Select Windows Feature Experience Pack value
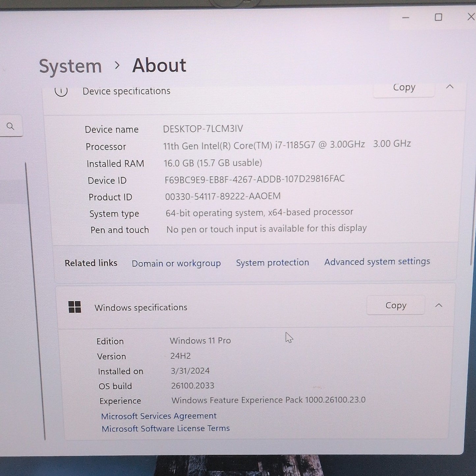The width and height of the screenshot is (476, 476). point(268,400)
